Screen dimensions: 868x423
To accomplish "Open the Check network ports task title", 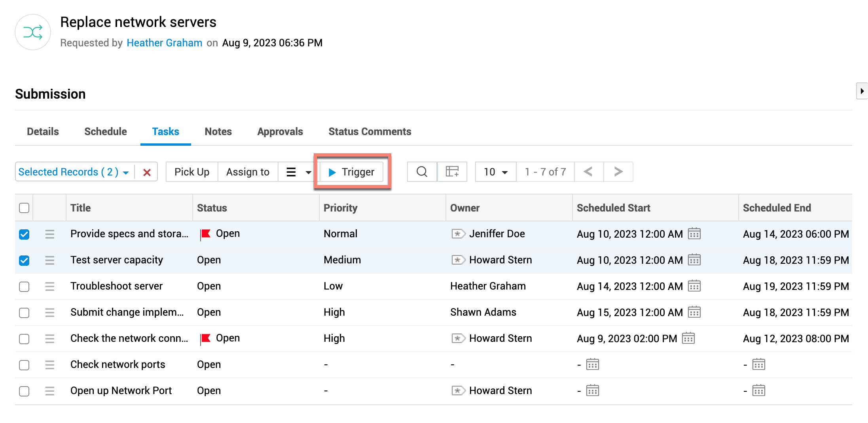I will [x=118, y=364].
